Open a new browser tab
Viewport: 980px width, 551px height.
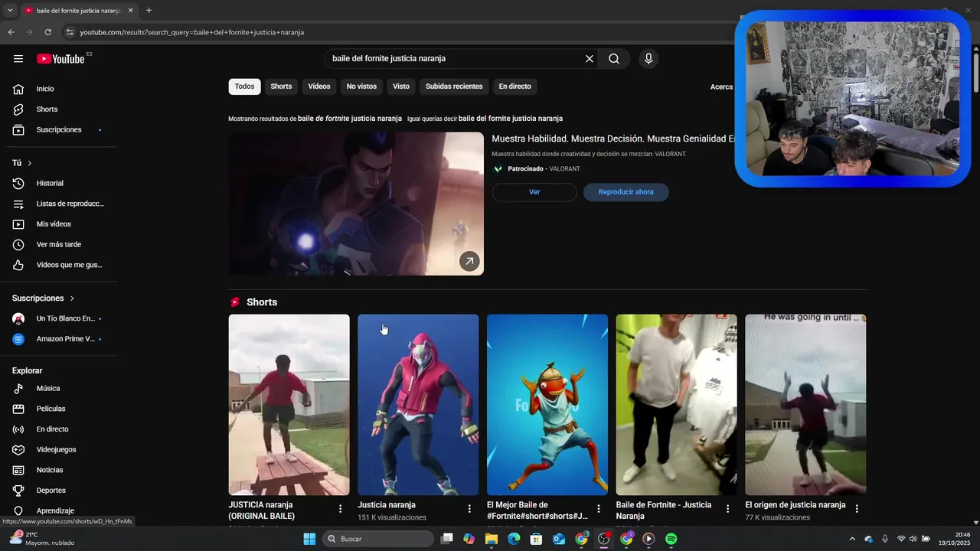click(149, 11)
